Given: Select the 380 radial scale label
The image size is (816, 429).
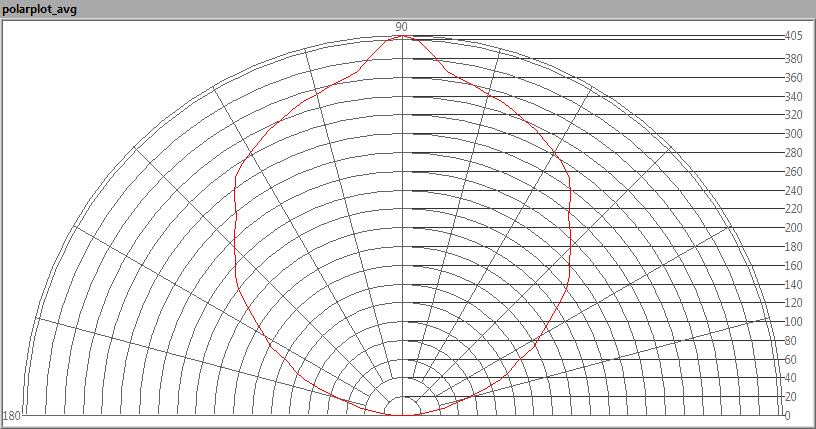Looking at the screenshot, I should tap(793, 59).
